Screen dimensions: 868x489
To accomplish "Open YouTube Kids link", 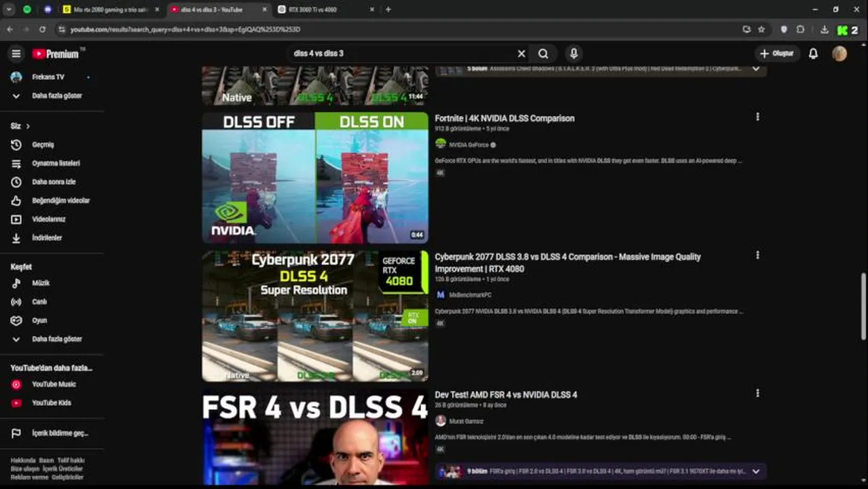I will (x=52, y=403).
